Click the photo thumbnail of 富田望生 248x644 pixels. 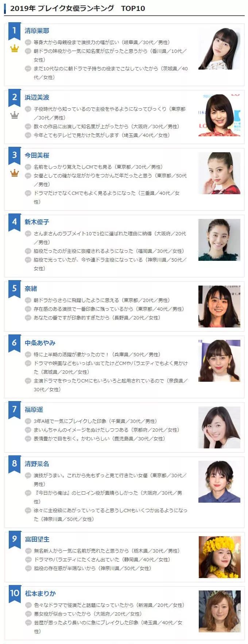(220, 557)
